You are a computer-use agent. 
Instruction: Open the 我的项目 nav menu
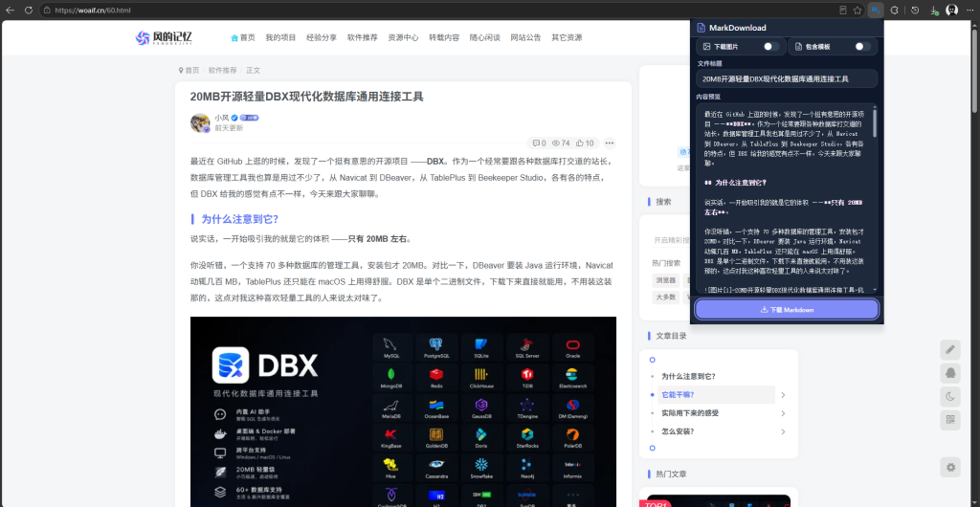coord(280,37)
